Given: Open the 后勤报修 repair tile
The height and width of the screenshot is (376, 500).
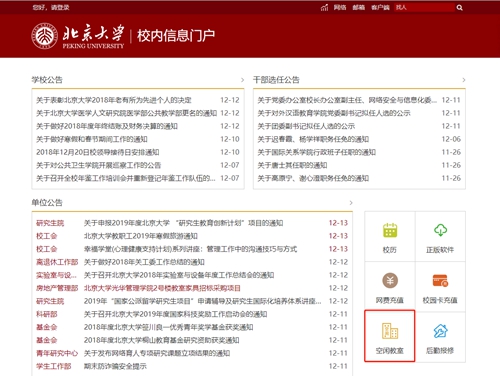Looking at the screenshot, I should coord(440,337).
